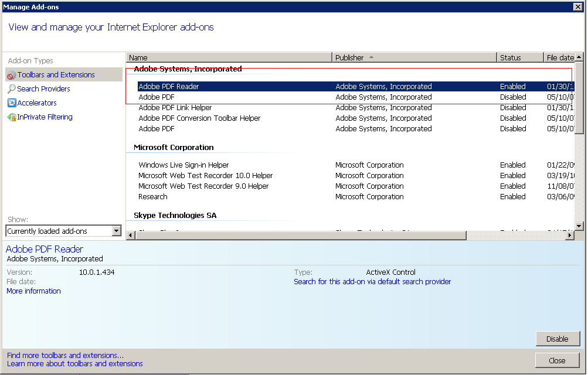Screen dimensions: 588x375
Task: Click the list's scroll down arrow
Action: pyautogui.click(x=579, y=226)
